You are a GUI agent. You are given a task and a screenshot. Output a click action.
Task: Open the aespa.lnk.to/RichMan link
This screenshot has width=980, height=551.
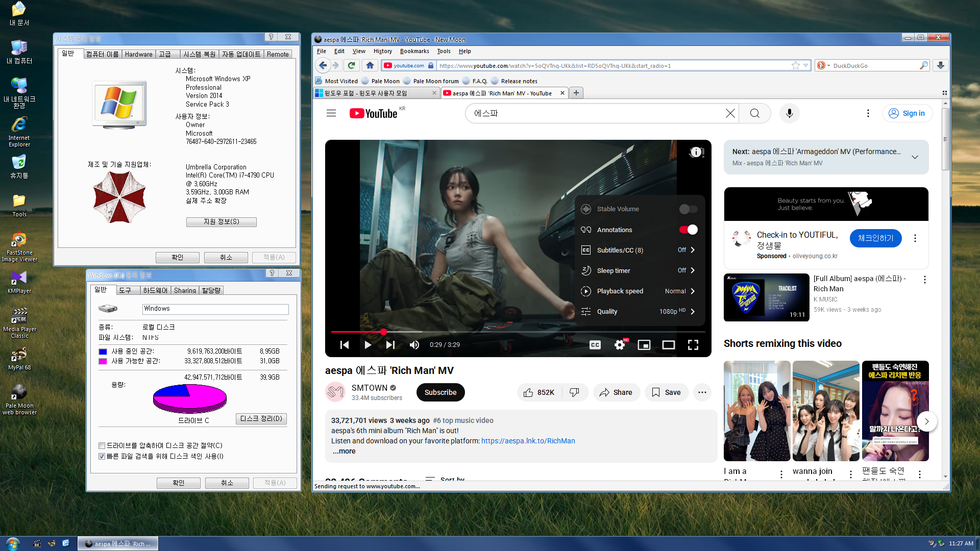[x=528, y=441]
